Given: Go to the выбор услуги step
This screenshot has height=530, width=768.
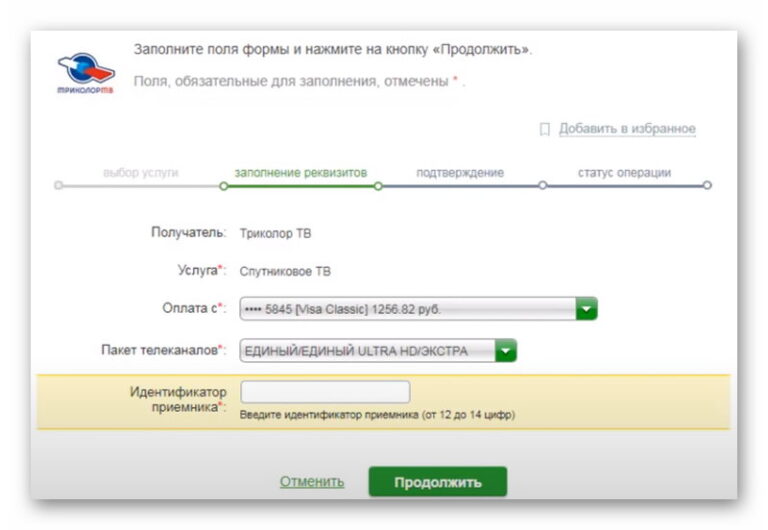Looking at the screenshot, I should [141, 173].
